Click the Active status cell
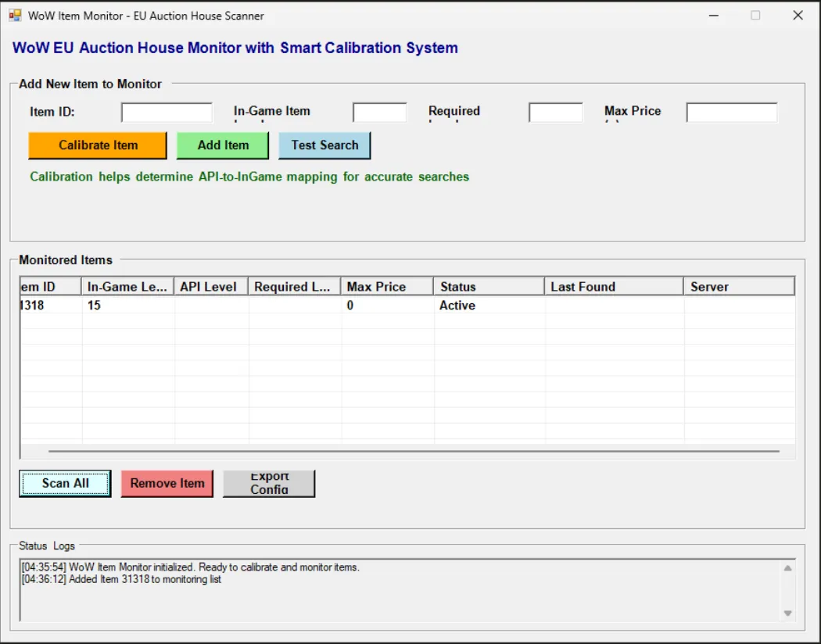The width and height of the screenshot is (821, 644). pos(457,306)
